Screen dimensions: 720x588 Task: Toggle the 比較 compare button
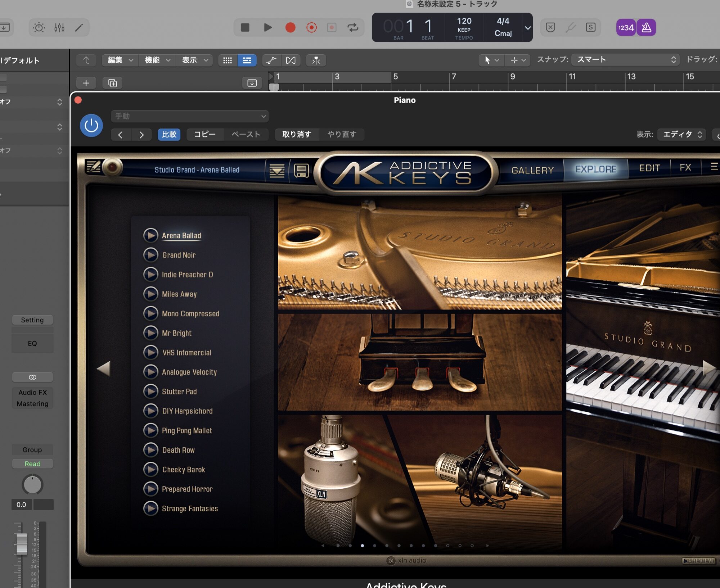click(169, 134)
